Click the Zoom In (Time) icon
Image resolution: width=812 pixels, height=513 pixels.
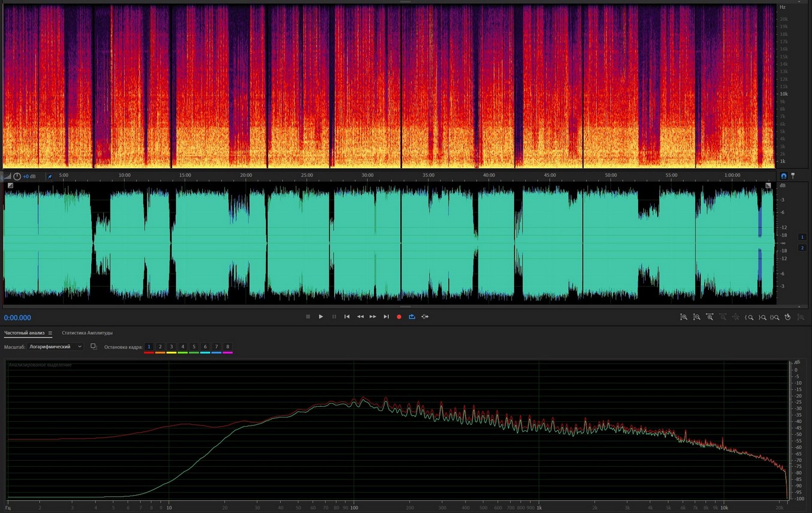[x=710, y=317]
